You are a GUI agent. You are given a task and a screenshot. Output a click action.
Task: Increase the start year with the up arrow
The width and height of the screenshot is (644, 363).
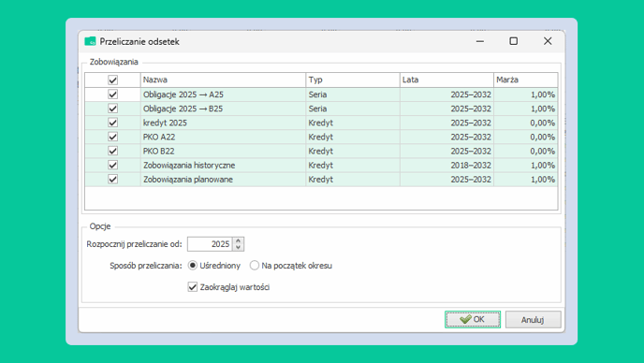[x=238, y=240]
